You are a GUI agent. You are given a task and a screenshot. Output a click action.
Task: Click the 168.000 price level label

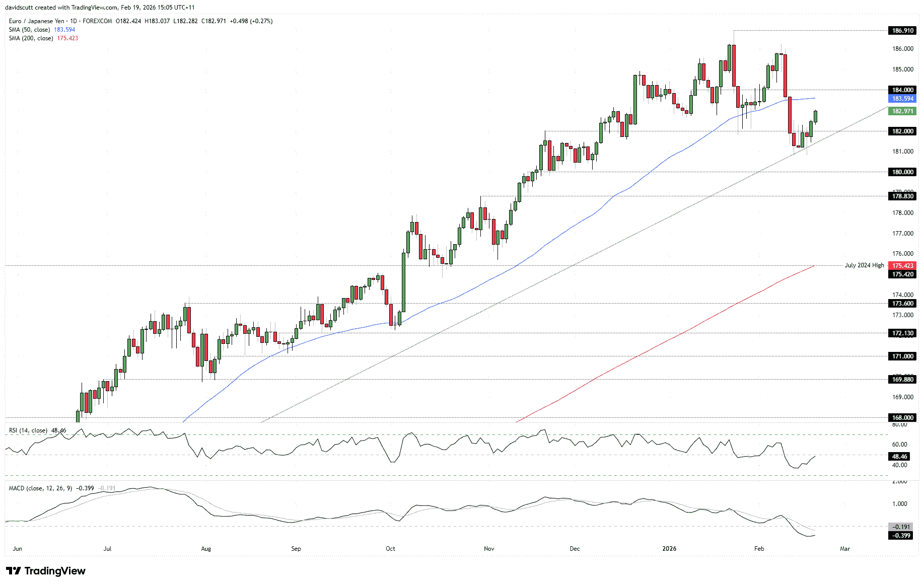902,417
